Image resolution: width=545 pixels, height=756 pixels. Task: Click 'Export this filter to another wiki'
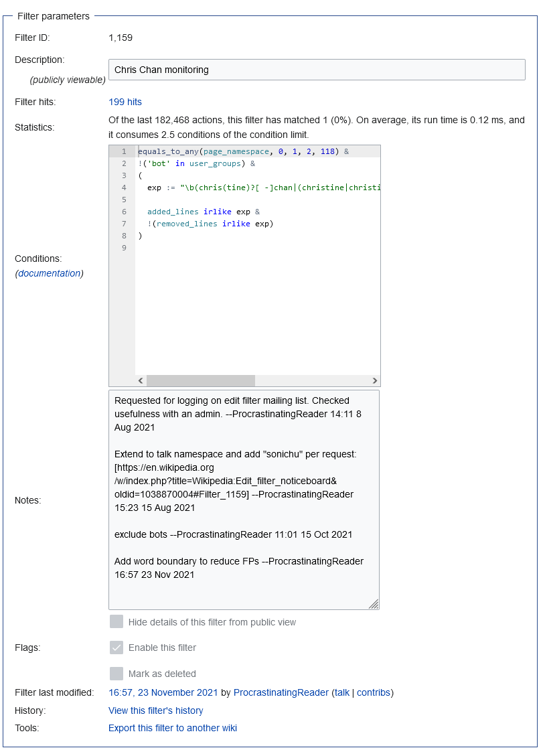173,728
